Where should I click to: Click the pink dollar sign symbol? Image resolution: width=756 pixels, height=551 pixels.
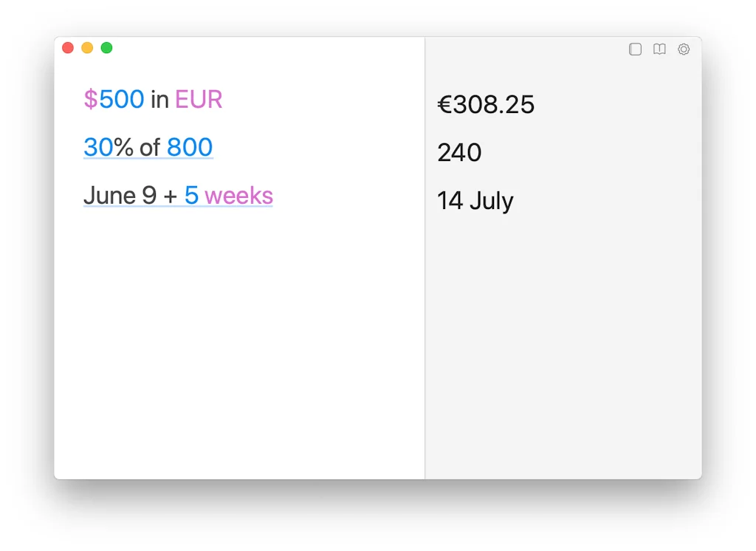tap(90, 100)
